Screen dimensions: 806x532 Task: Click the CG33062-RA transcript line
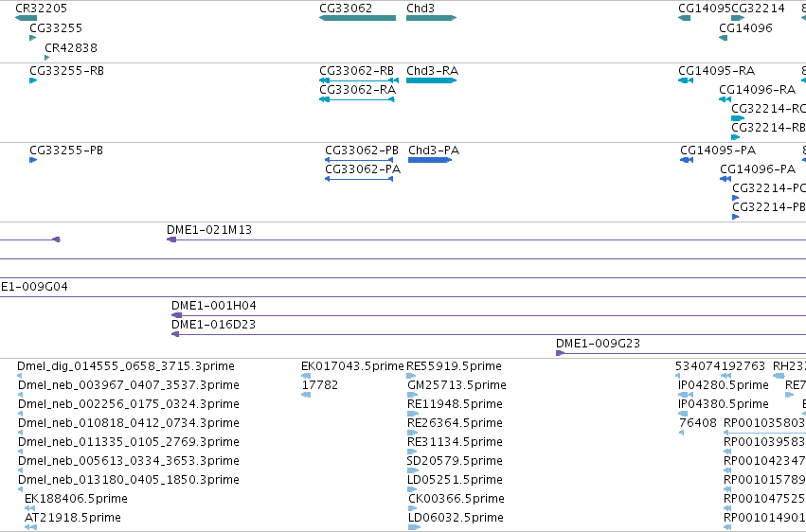357,99
